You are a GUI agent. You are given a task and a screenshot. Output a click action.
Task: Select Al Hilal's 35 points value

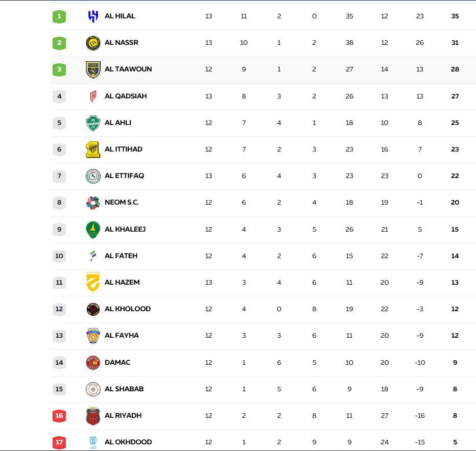click(455, 16)
